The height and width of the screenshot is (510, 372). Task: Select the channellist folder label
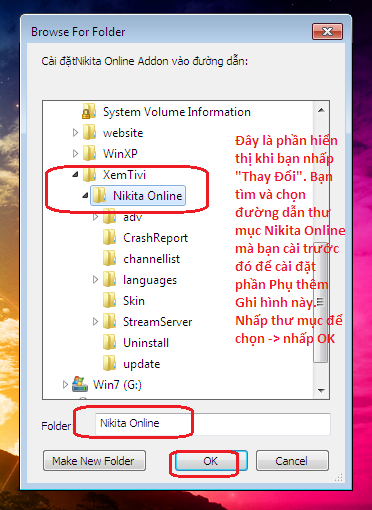click(151, 259)
